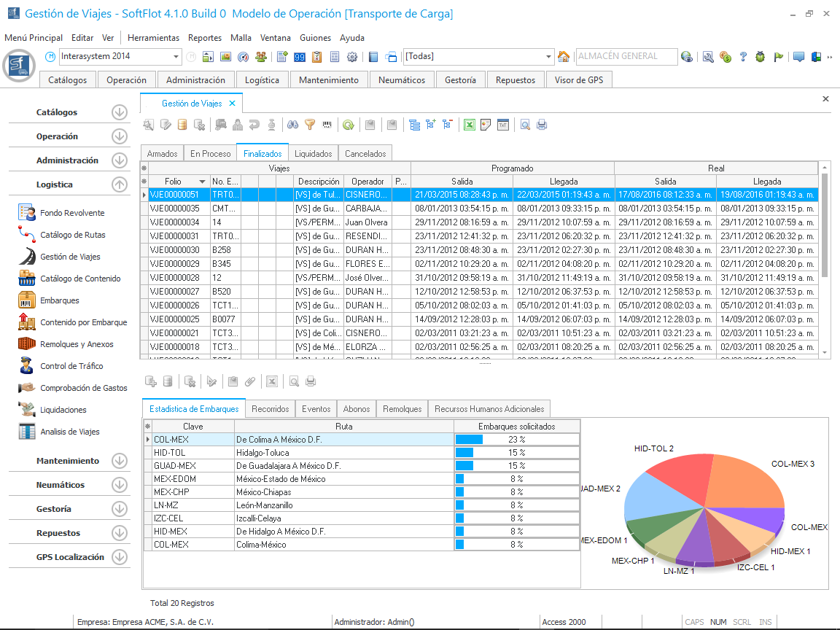The width and height of the screenshot is (840, 630).
Task: Click the green refresh icon in trips toolbar
Action: 349,125
